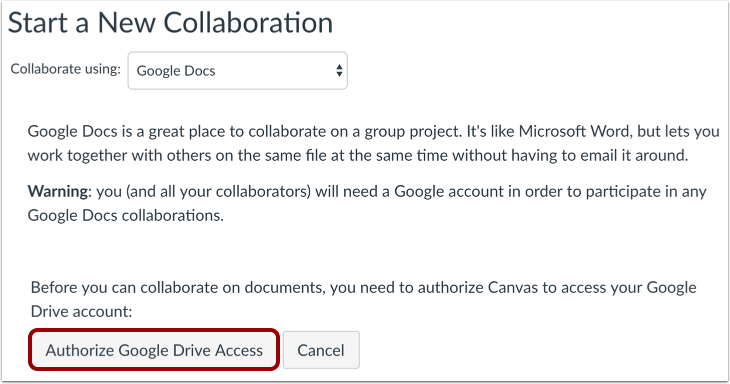Click the Collaborate using: label
Viewport: 730px width, 384px height.
(x=66, y=69)
